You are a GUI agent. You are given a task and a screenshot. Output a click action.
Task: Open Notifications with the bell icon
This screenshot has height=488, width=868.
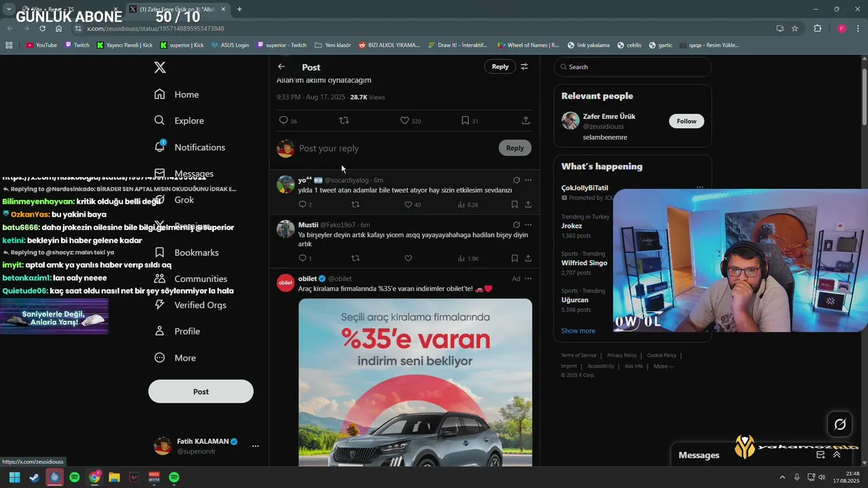190,147
